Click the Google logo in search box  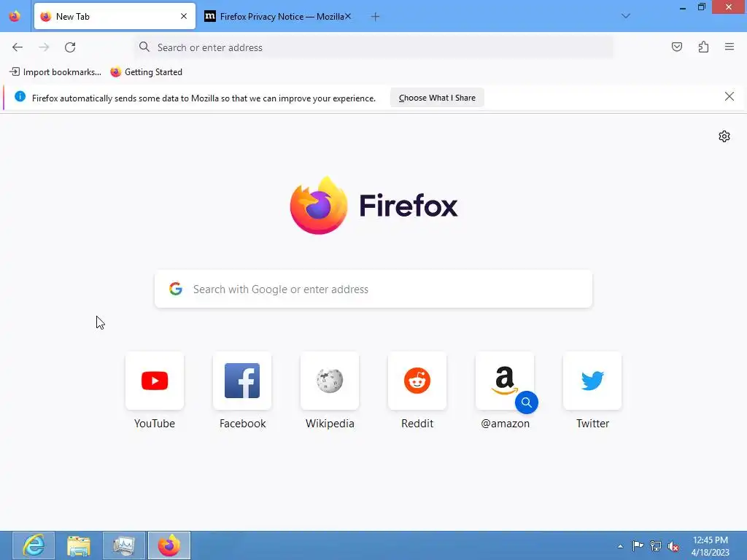tap(176, 289)
